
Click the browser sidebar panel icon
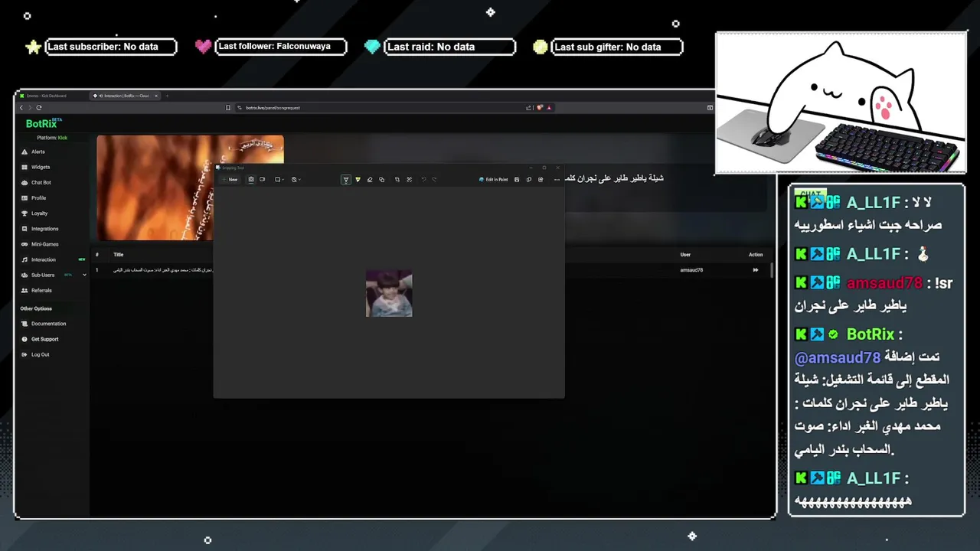point(710,108)
